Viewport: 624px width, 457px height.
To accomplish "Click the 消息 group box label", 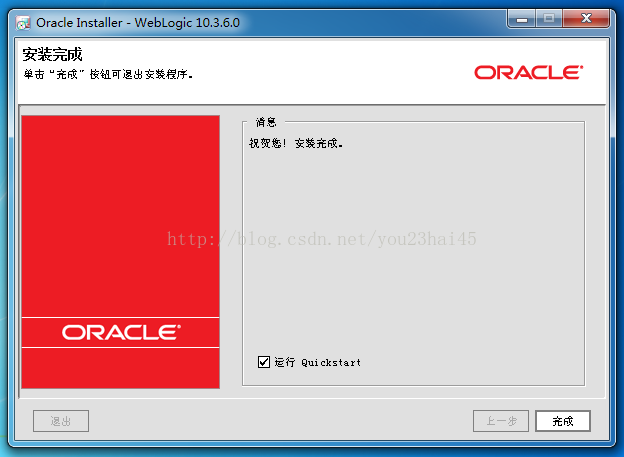I will (266, 122).
